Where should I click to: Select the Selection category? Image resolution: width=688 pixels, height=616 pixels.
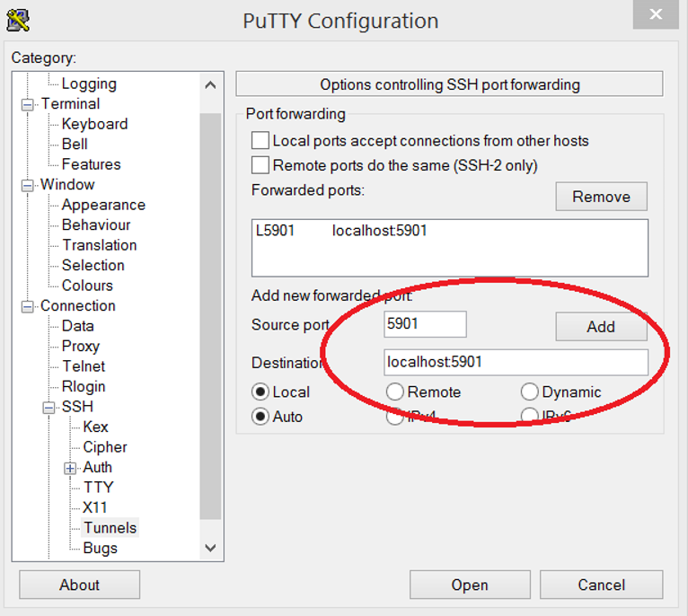coord(93,265)
